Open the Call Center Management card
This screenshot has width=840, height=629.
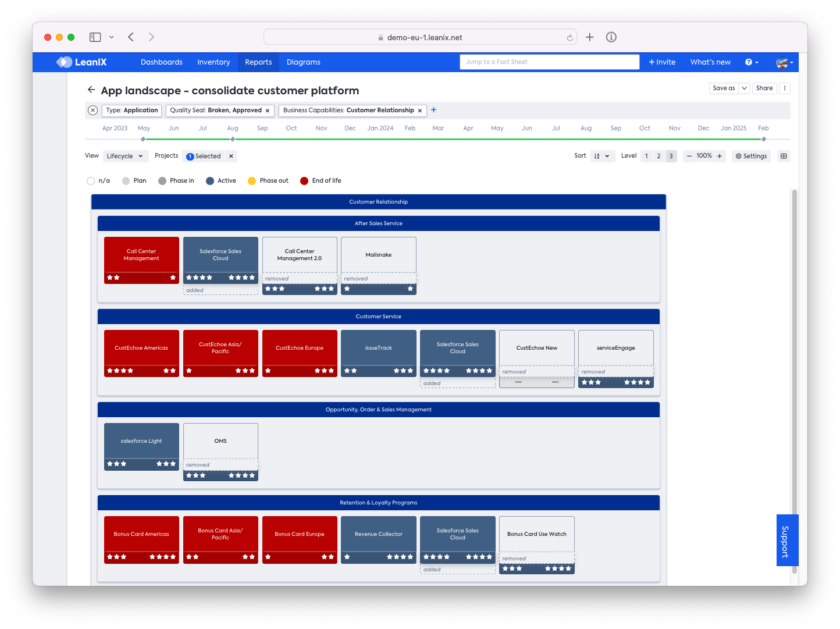141,260
